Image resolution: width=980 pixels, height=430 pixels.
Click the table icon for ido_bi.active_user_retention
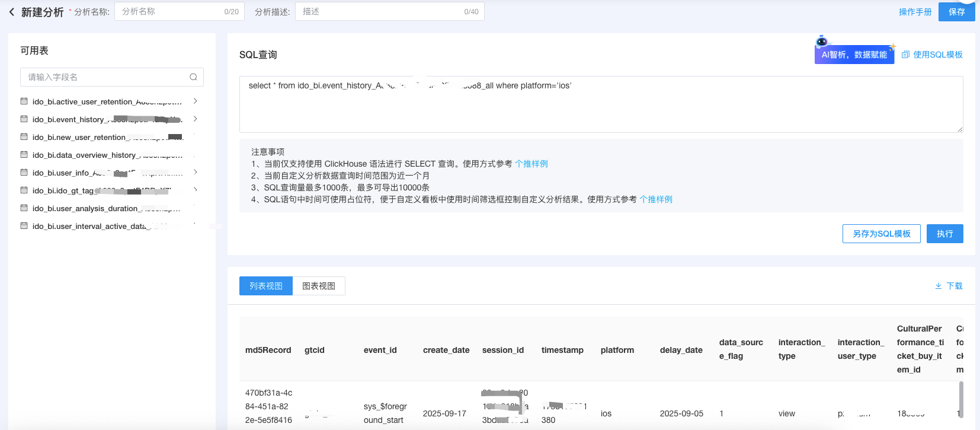pos(24,101)
